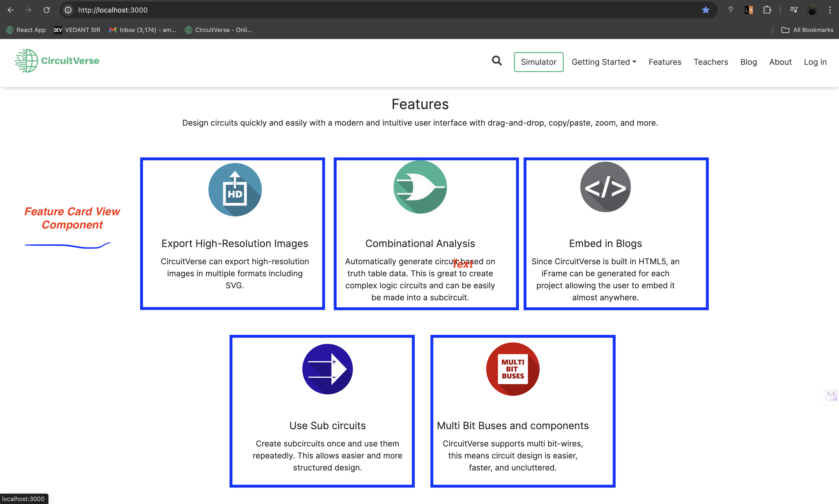Click inside the address bar
839x504 pixels.
tap(238, 10)
